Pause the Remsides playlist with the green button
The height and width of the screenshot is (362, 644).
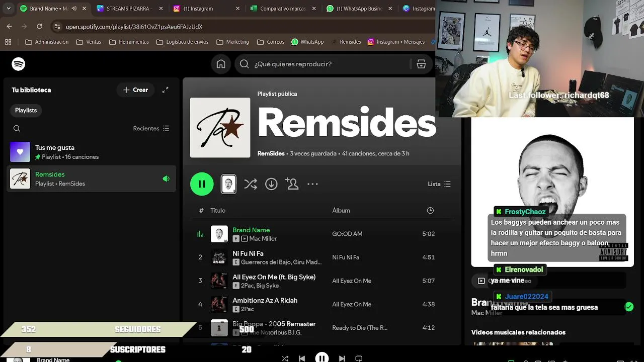coord(202,184)
